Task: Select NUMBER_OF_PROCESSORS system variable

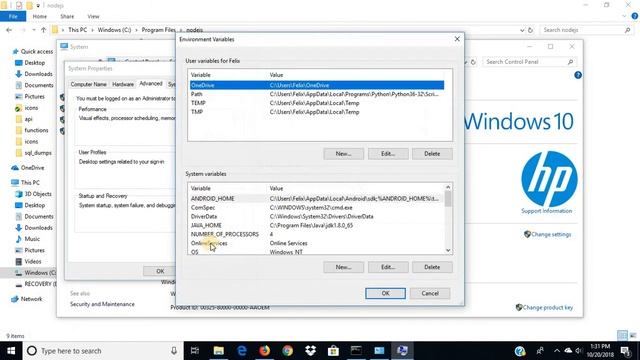Action: pyautogui.click(x=317, y=235)
